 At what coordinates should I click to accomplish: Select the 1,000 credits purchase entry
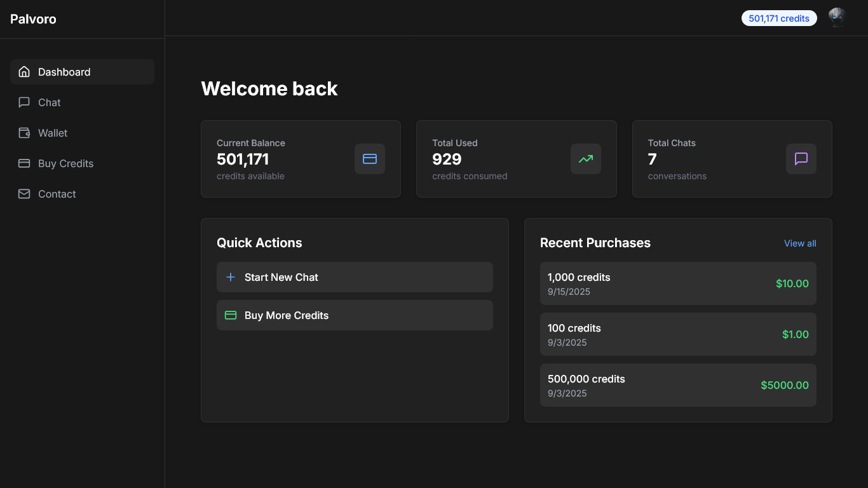click(678, 283)
